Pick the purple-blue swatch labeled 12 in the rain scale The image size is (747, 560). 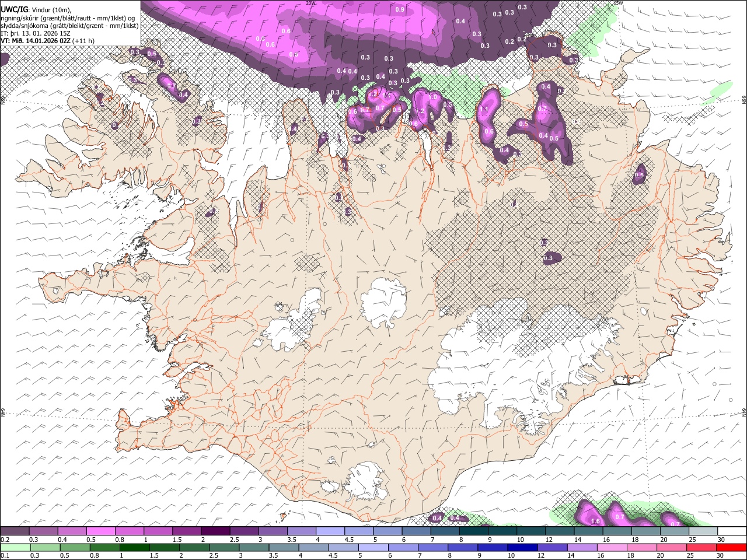(552, 548)
